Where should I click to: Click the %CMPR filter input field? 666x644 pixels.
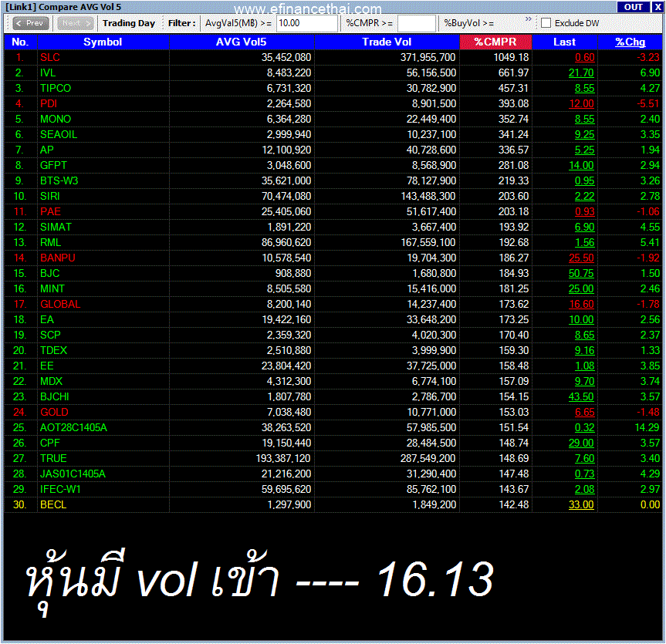click(416, 23)
